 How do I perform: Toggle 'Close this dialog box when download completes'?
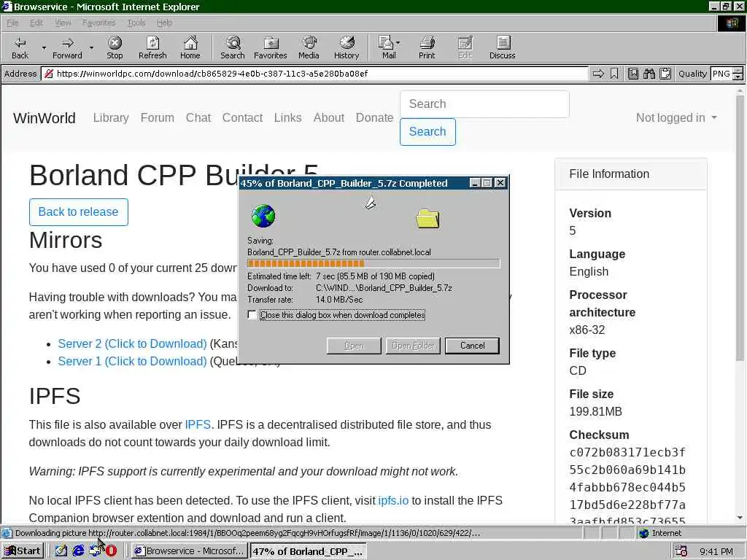coord(252,315)
